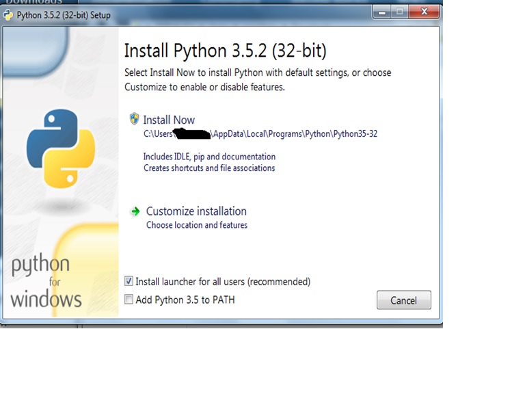
Task: Close the Python 3.5.2 Setup dialog
Action: pos(425,12)
